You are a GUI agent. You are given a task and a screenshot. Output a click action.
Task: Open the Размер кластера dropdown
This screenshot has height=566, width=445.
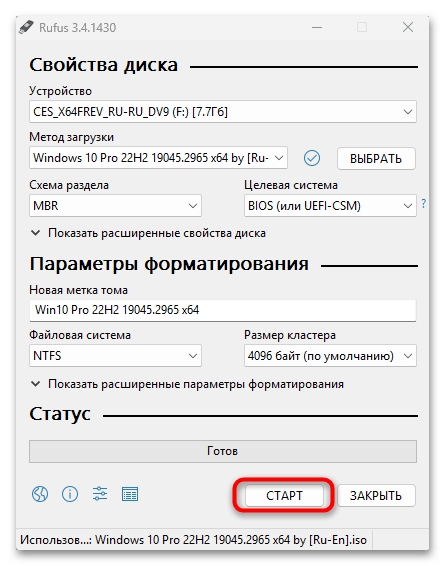330,356
